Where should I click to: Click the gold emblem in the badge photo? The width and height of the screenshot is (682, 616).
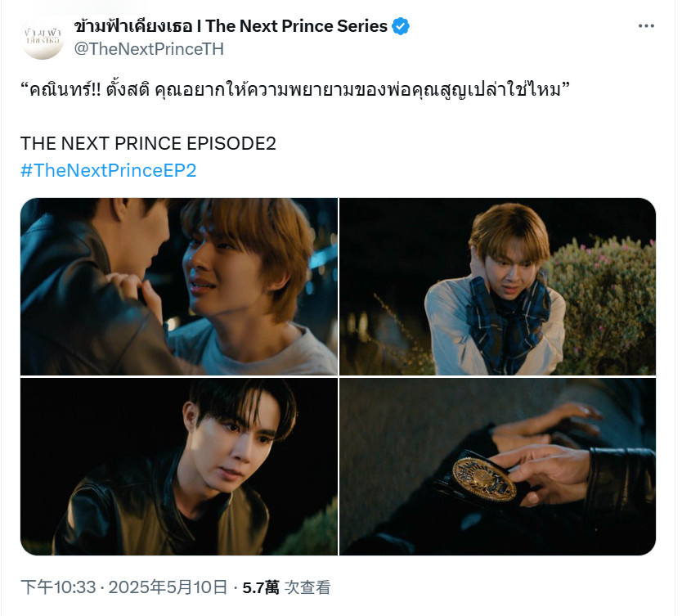[x=484, y=478]
